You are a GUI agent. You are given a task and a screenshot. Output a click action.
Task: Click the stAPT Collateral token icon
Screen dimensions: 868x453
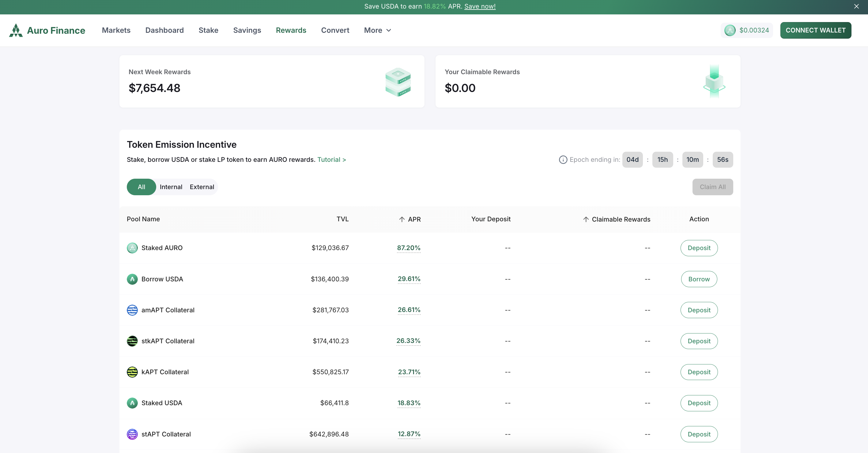pos(132,434)
